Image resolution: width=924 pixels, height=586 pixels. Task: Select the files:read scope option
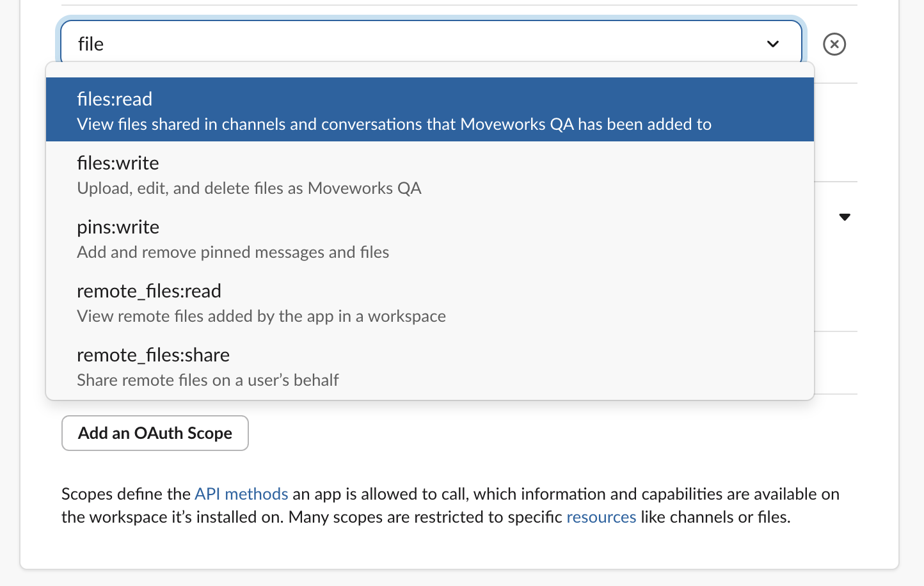pos(430,109)
